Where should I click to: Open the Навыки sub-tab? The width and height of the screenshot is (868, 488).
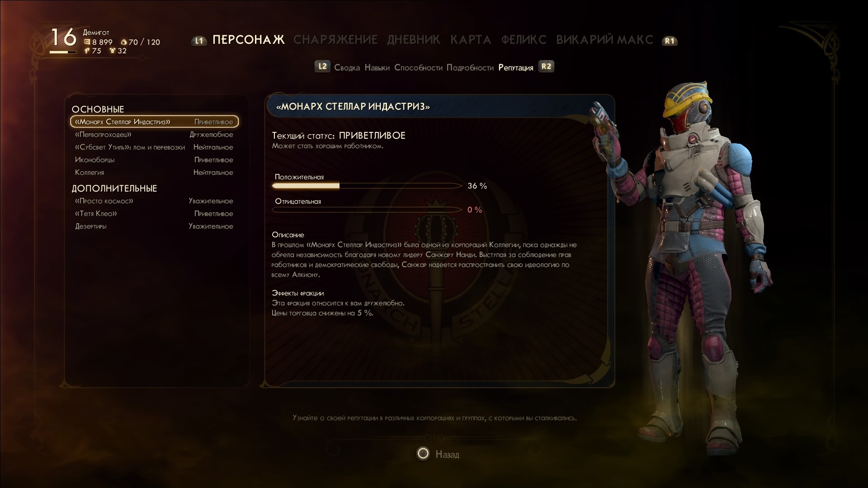377,67
